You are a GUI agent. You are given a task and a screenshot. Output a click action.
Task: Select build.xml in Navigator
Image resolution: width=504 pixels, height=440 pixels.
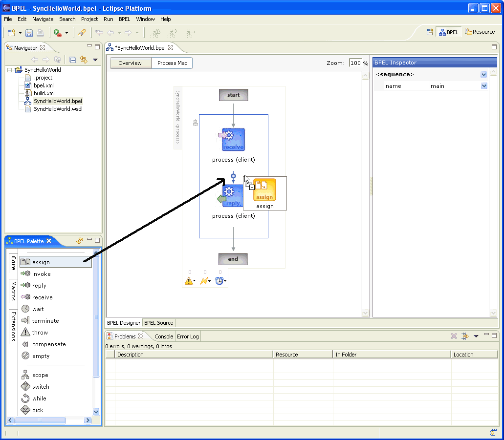[44, 93]
